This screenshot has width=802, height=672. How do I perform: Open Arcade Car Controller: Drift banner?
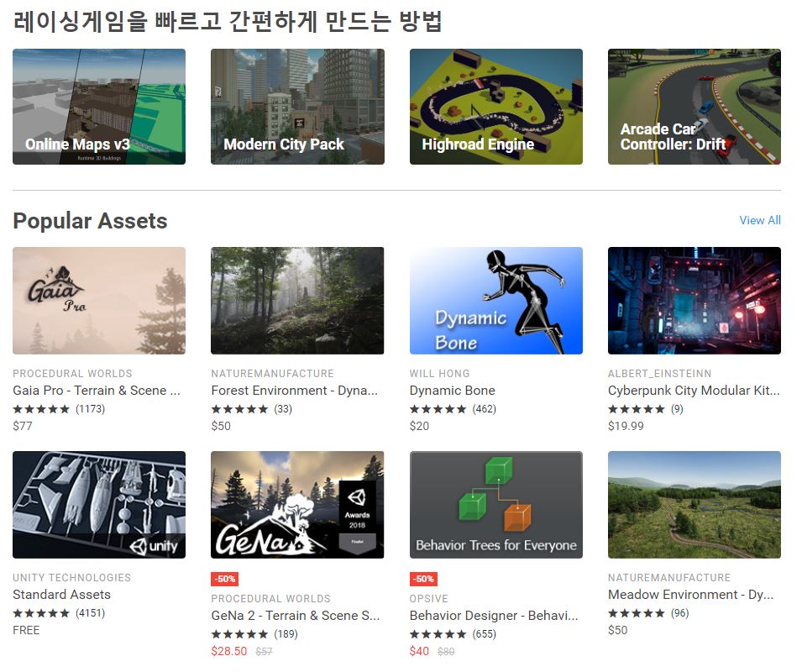pos(694,107)
